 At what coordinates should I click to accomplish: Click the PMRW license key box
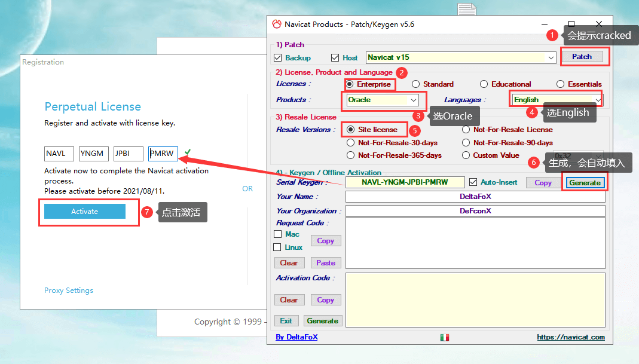coord(163,154)
